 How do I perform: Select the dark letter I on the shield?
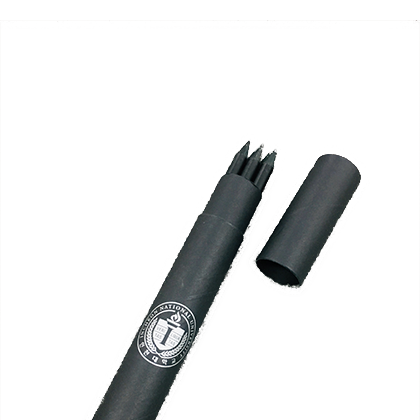click(170, 334)
